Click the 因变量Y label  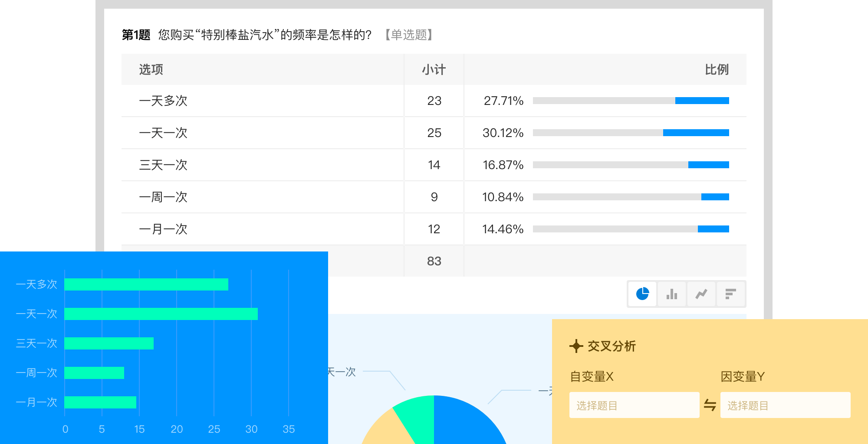(x=743, y=376)
